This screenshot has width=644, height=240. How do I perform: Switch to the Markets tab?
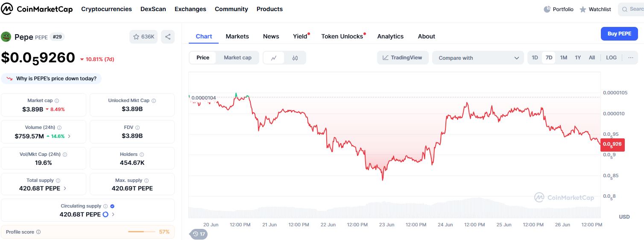[237, 36]
